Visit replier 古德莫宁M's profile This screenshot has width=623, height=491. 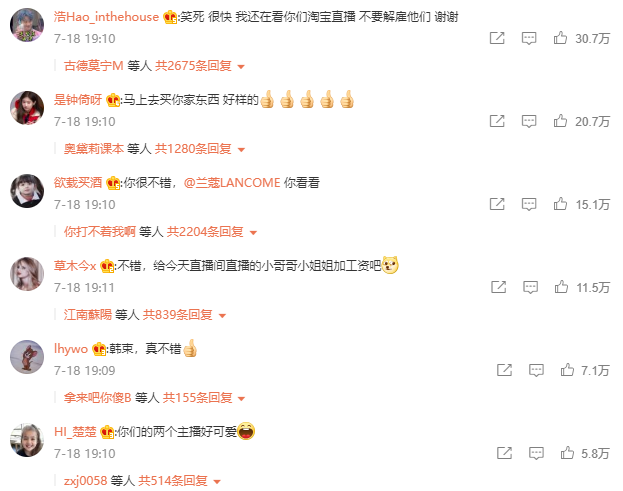pyautogui.click(x=93, y=66)
